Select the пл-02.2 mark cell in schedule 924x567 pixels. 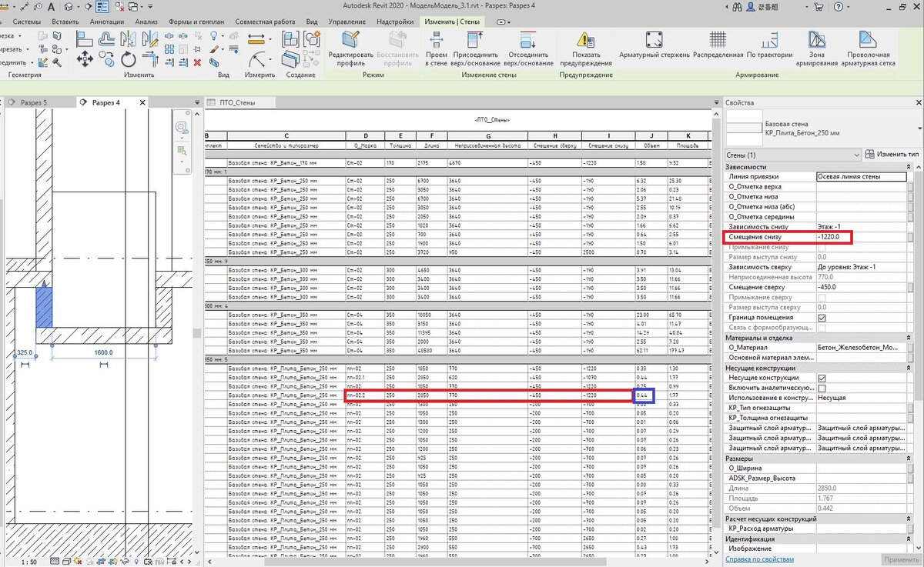[364, 395]
